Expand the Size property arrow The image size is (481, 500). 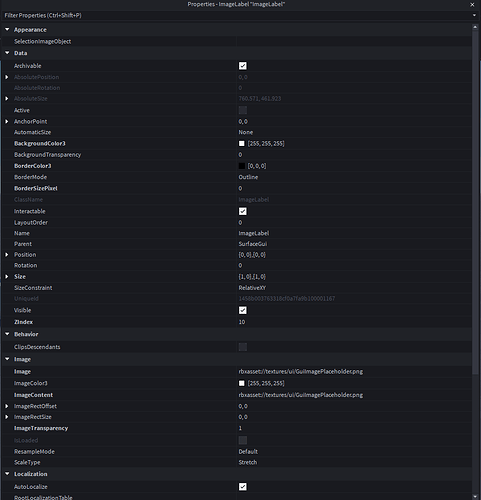[7, 277]
